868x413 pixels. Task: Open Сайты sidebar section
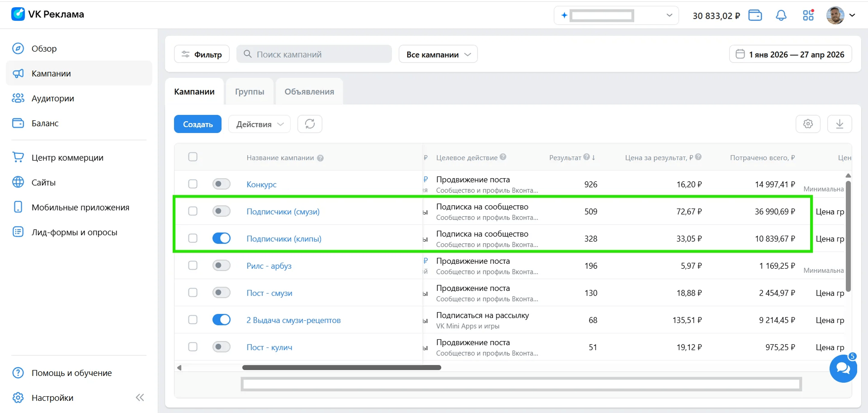[79, 182]
